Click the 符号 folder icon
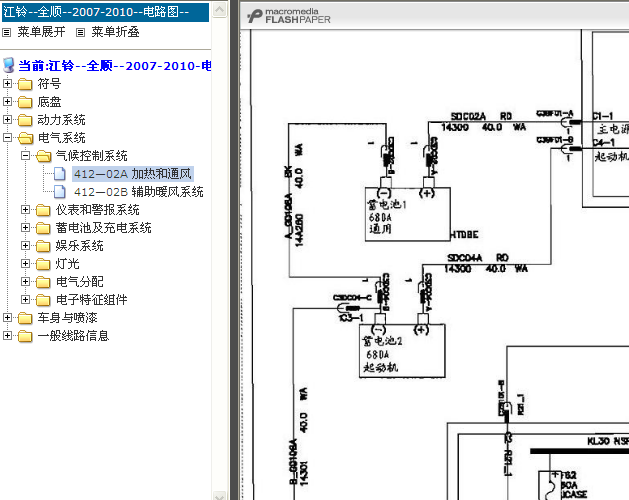 point(25,84)
